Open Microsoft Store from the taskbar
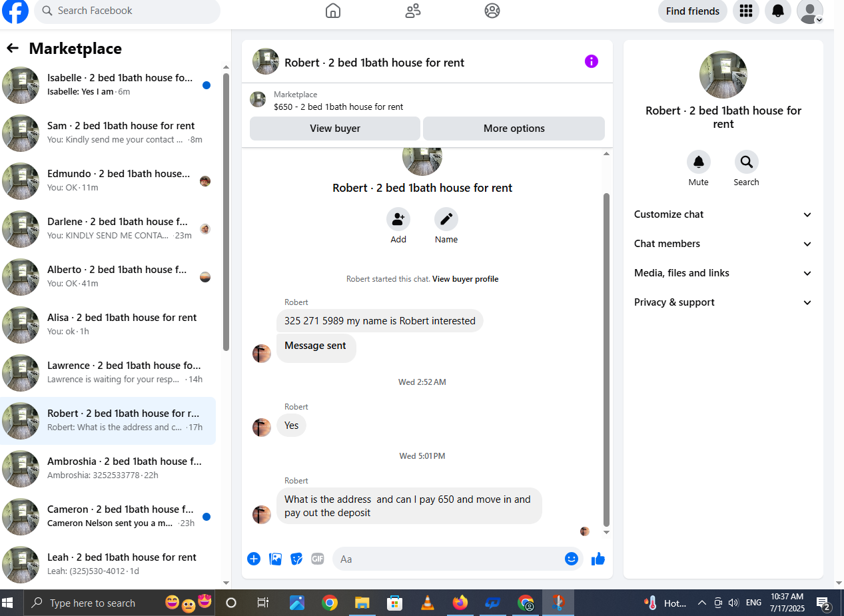 pos(394,603)
